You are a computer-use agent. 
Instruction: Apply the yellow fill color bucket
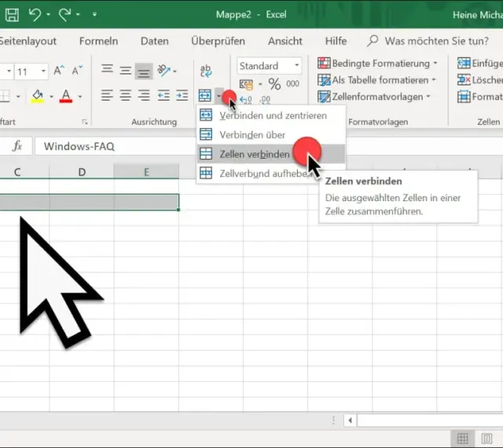(x=38, y=96)
